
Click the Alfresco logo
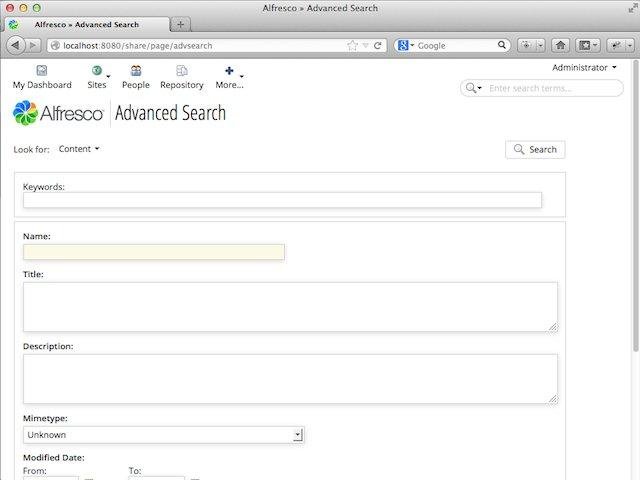pyautogui.click(x=58, y=113)
